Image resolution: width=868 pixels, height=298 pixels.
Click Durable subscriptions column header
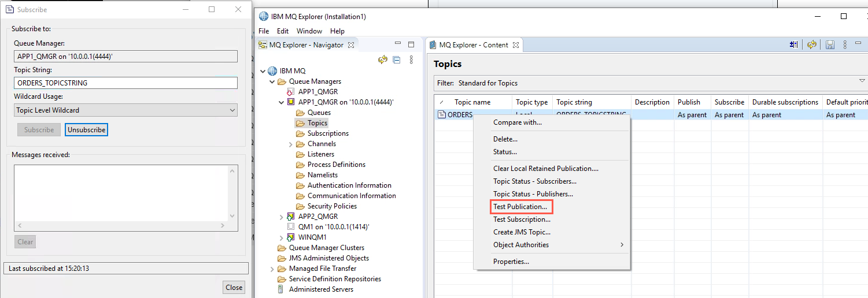[x=785, y=102]
